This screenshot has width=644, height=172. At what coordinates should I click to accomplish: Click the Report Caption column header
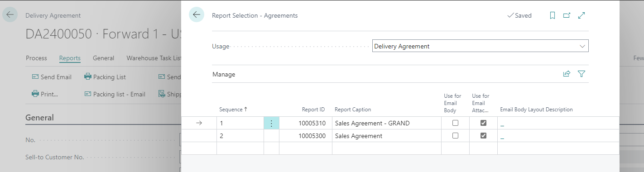[353, 110]
